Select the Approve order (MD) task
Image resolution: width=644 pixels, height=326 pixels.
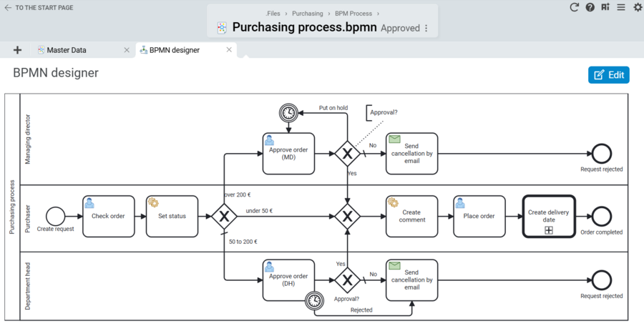289,154
